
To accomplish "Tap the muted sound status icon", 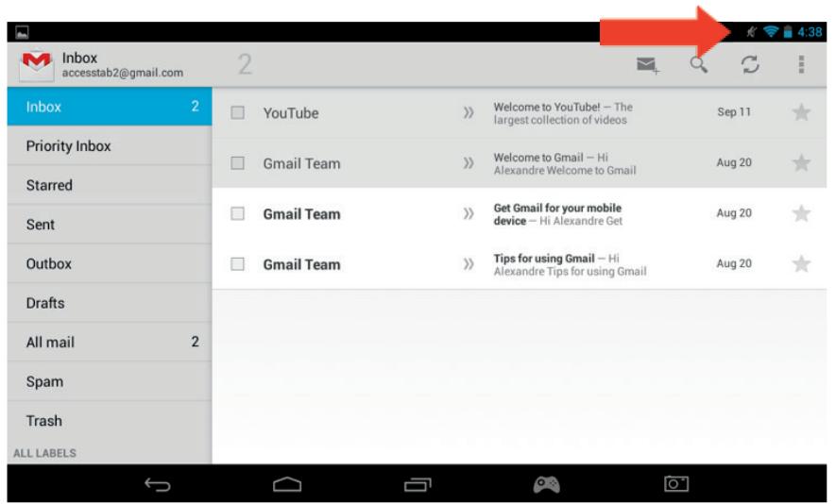I will click(751, 32).
